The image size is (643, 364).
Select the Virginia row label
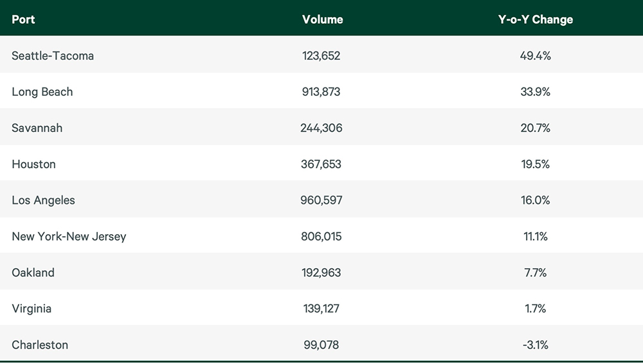(32, 309)
